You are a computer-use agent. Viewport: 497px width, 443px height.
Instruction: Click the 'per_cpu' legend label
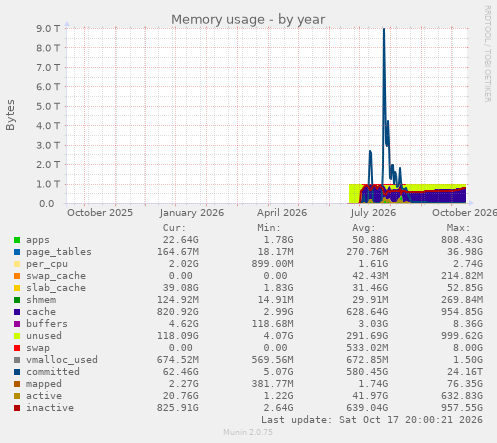pyautogui.click(x=47, y=264)
